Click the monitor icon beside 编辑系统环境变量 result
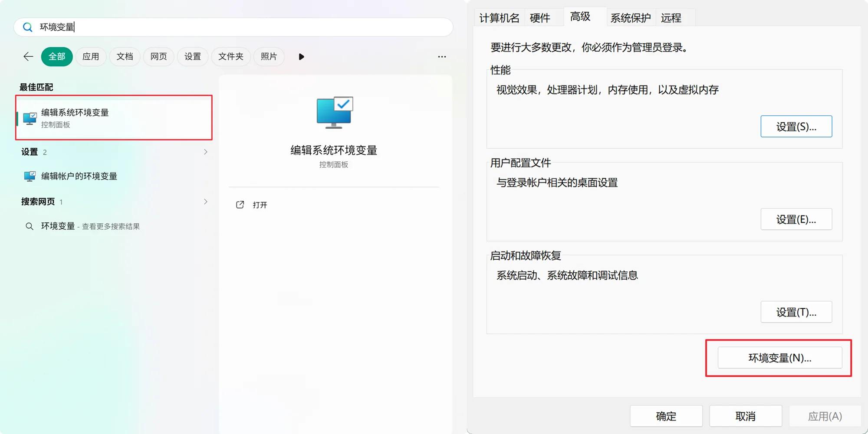This screenshot has width=868, height=434. click(30, 118)
